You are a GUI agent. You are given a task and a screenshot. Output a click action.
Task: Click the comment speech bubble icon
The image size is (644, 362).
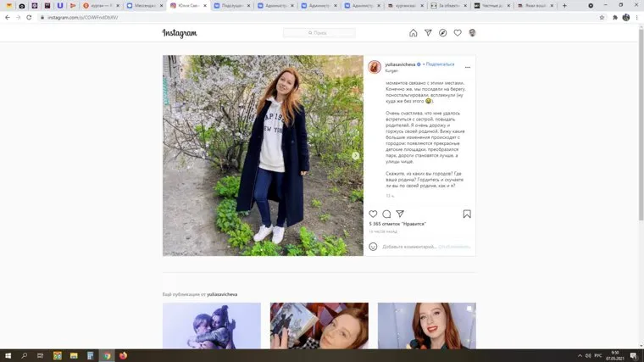pos(386,214)
